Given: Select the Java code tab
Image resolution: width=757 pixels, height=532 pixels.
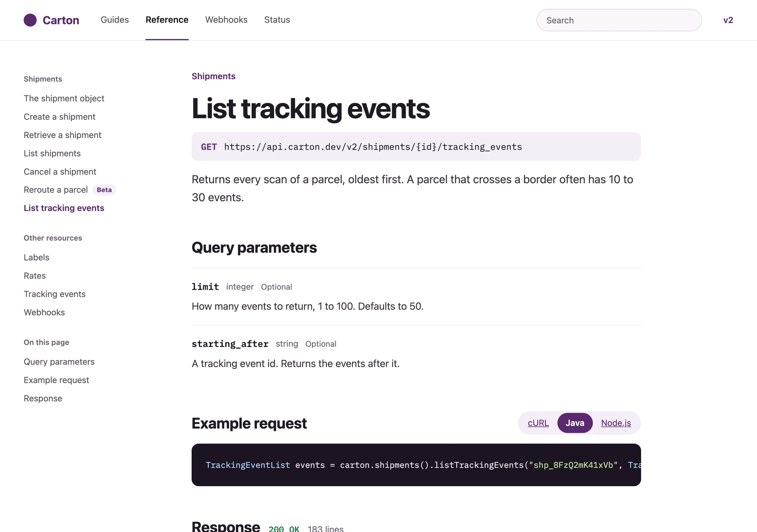Looking at the screenshot, I should [x=575, y=423].
